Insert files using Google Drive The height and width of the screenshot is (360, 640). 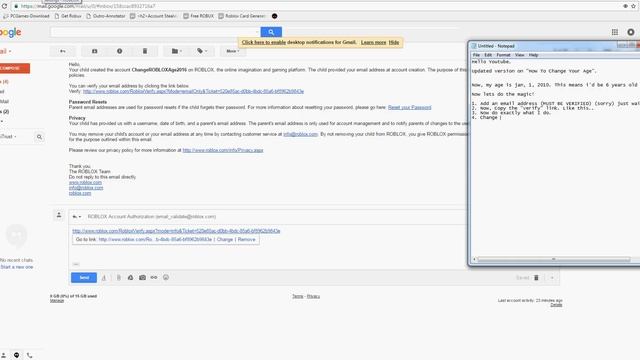point(130,278)
